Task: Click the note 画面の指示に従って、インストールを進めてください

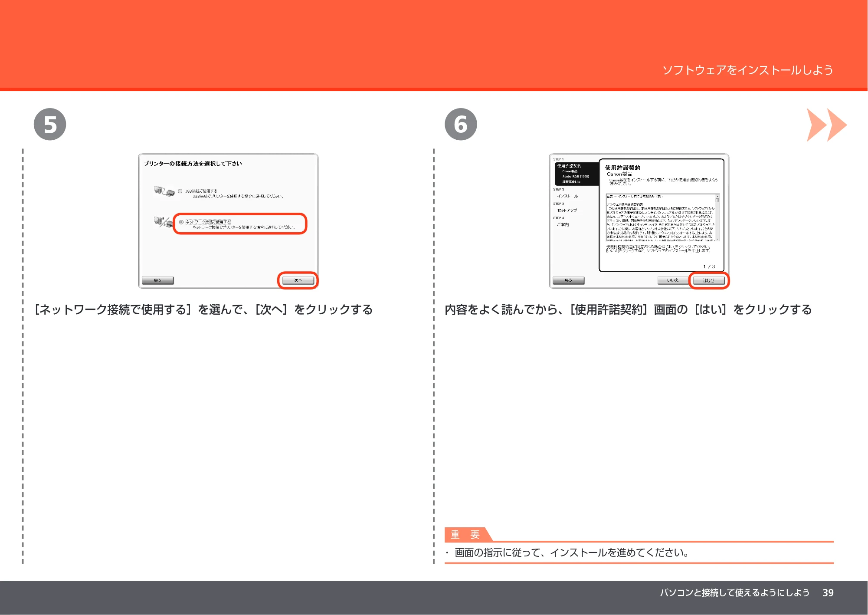Action: [572, 553]
